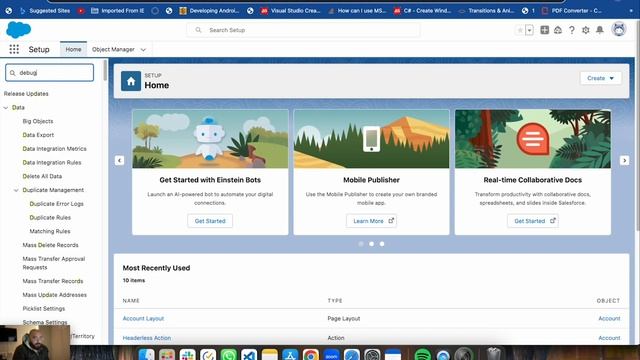640x360 pixels.
Task: Open Duplicate Rules in sidebar
Action: point(50,218)
